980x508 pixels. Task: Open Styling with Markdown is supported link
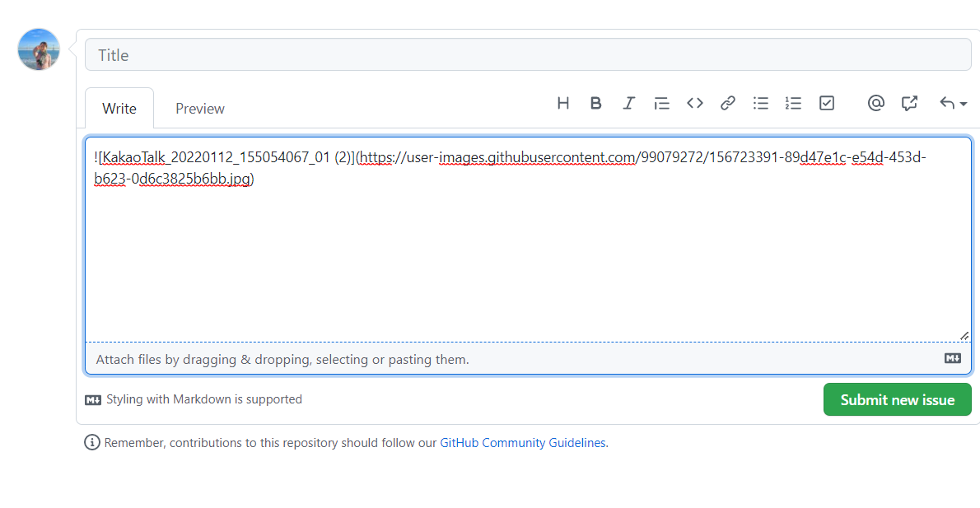tap(194, 399)
